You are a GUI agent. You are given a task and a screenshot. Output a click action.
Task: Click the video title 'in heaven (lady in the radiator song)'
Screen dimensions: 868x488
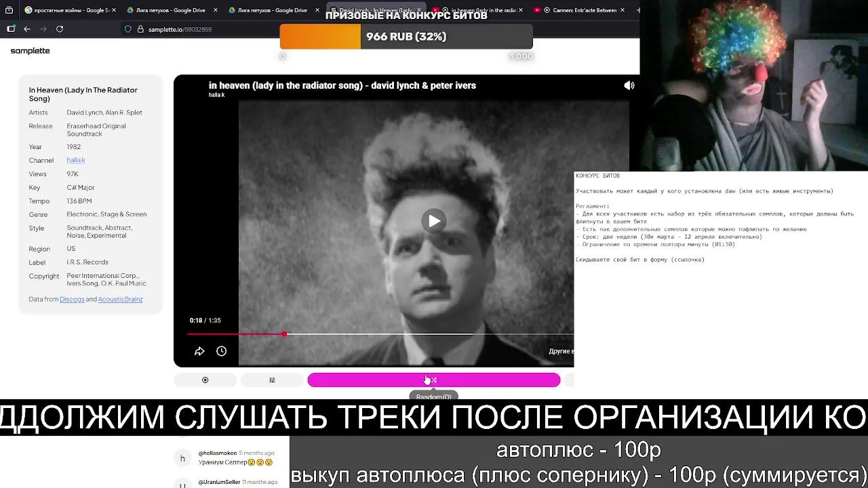[x=342, y=85]
